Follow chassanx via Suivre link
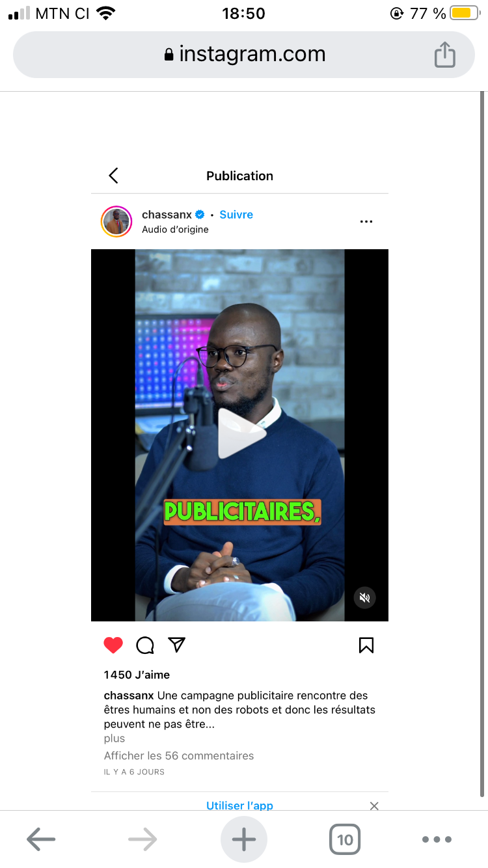This screenshot has height=868, width=488. pyautogui.click(x=236, y=215)
